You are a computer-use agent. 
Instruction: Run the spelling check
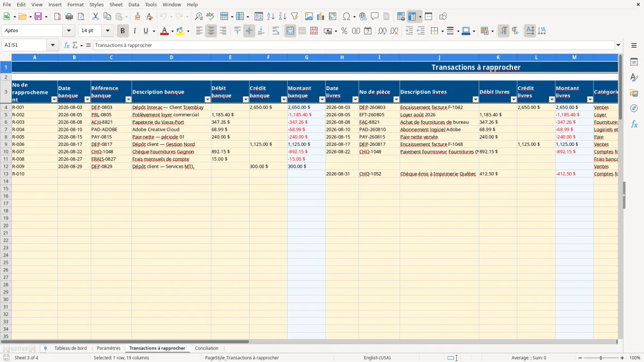pyautogui.click(x=210, y=17)
